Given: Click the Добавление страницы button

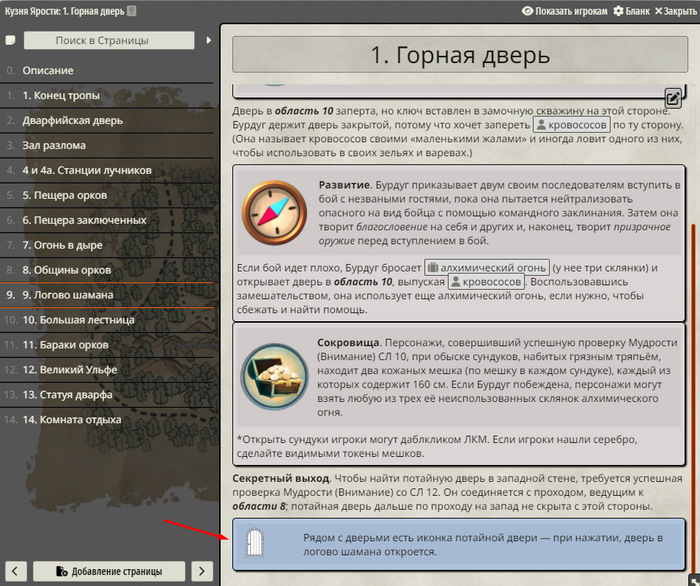Looking at the screenshot, I should click(x=109, y=571).
